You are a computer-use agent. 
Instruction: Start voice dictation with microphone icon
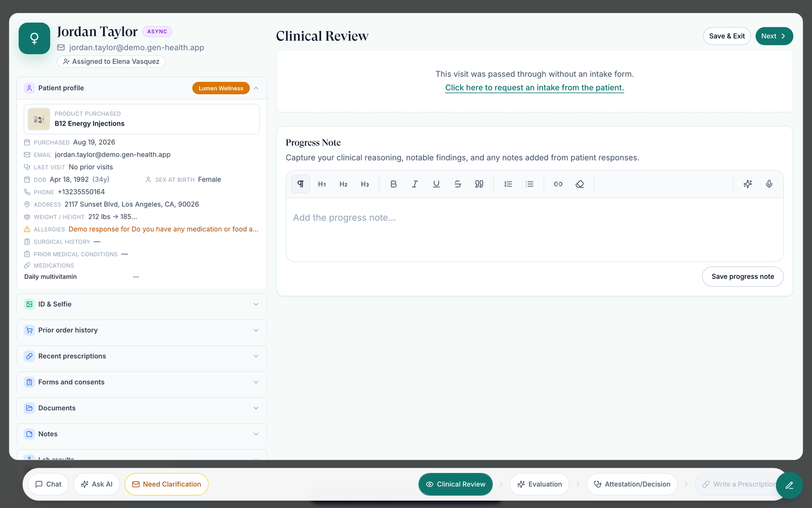click(769, 184)
